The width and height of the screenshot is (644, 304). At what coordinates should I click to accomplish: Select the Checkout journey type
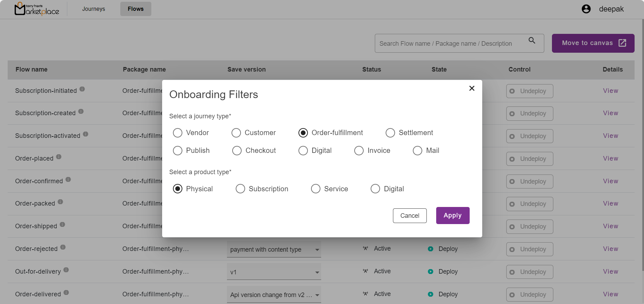click(237, 151)
